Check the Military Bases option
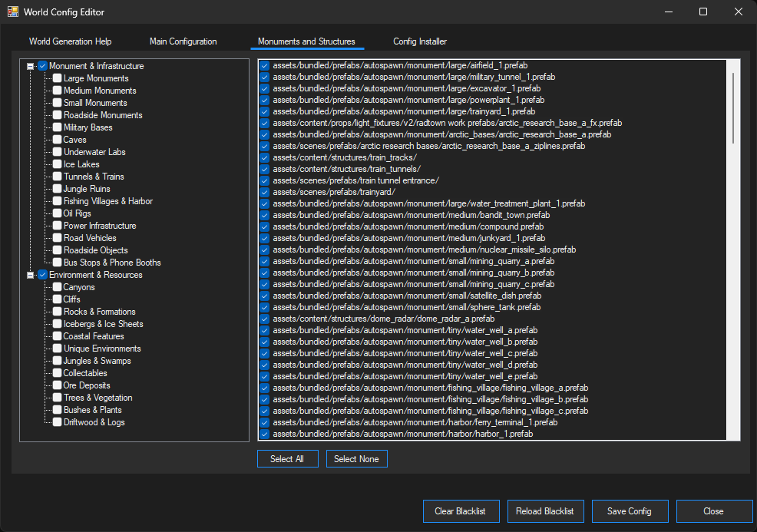This screenshot has height=532, width=757. click(56, 127)
